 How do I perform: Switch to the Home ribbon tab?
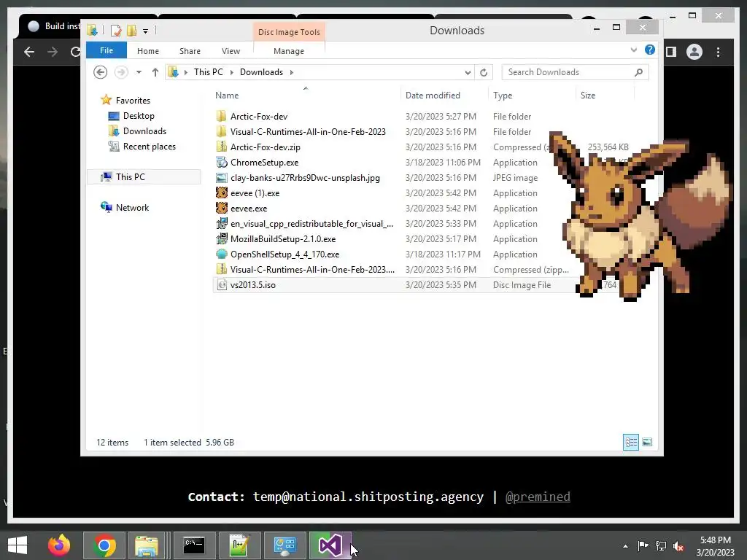[147, 51]
